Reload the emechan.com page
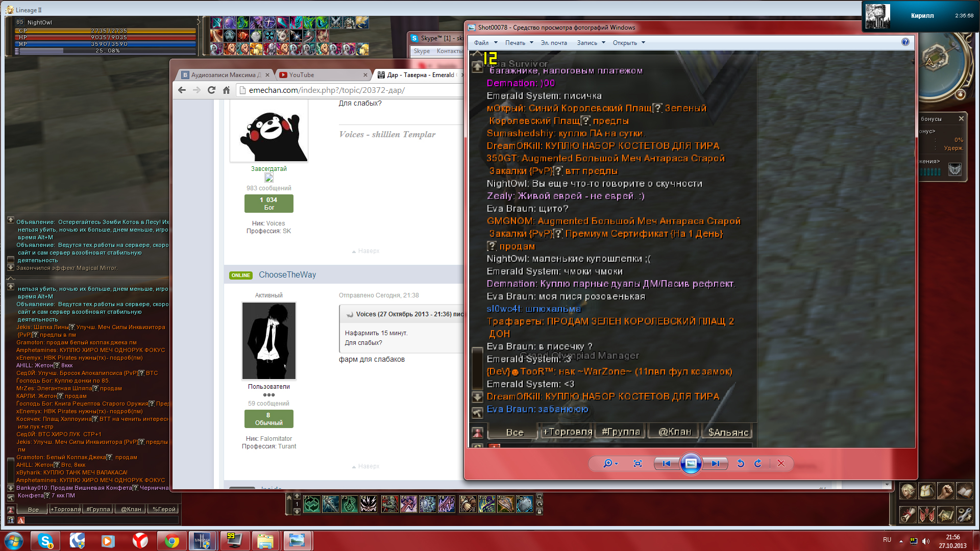The width and height of the screenshot is (980, 551). click(211, 90)
